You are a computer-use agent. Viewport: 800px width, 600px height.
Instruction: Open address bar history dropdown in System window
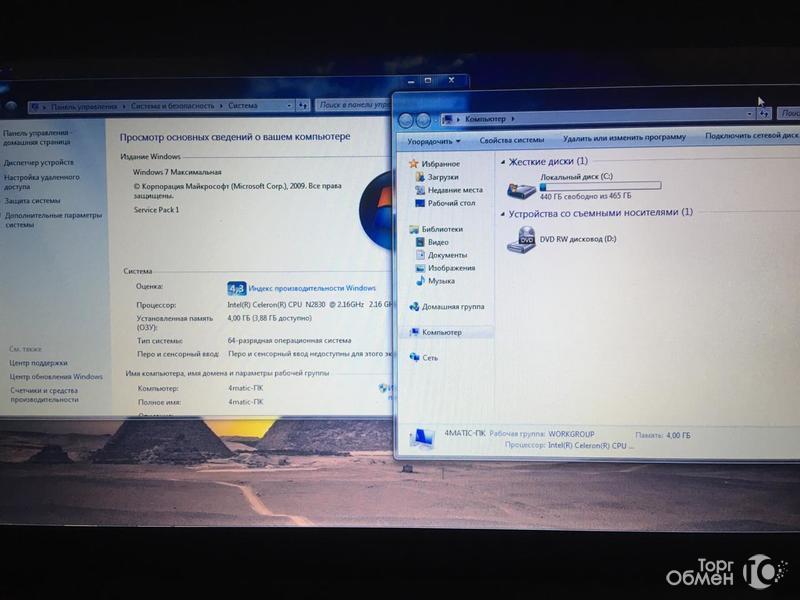click(289, 105)
